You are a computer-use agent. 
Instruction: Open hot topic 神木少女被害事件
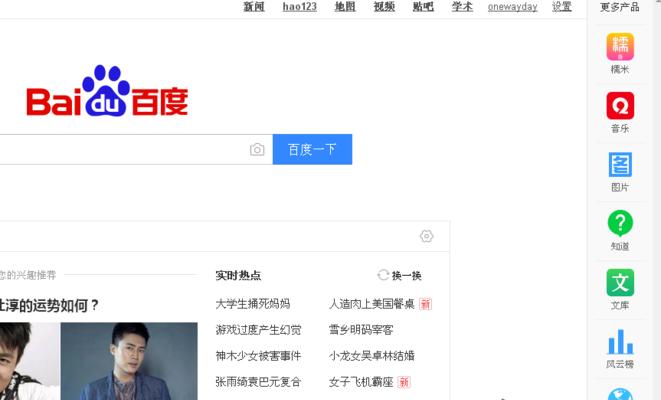coord(258,356)
